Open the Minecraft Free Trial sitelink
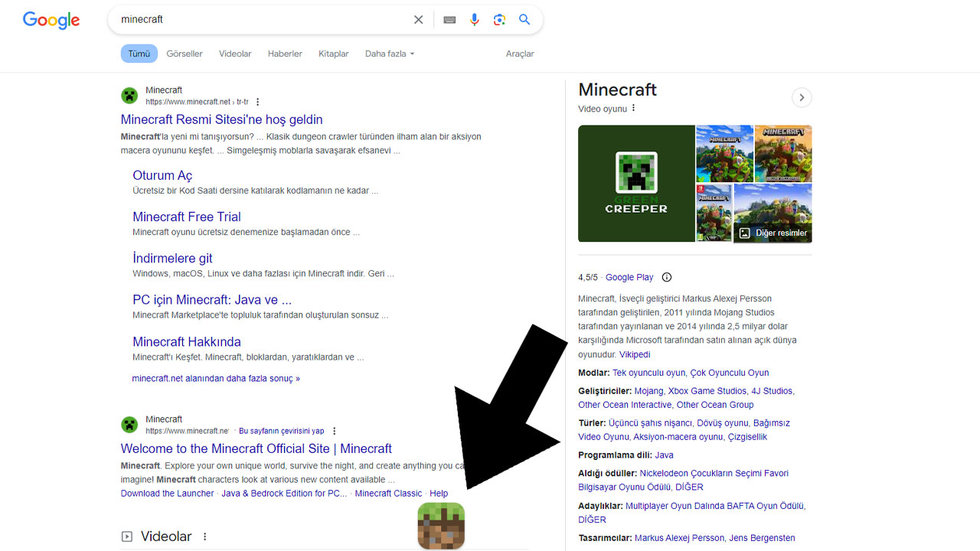 (x=187, y=217)
